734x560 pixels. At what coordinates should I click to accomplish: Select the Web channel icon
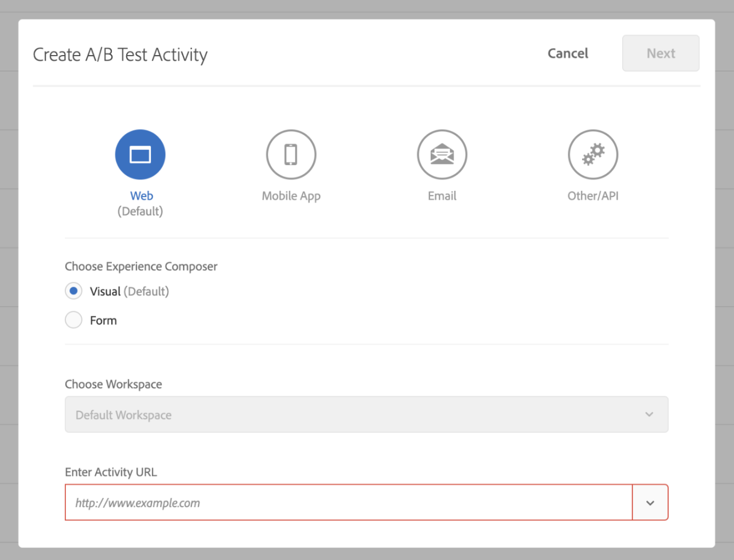[x=140, y=155]
